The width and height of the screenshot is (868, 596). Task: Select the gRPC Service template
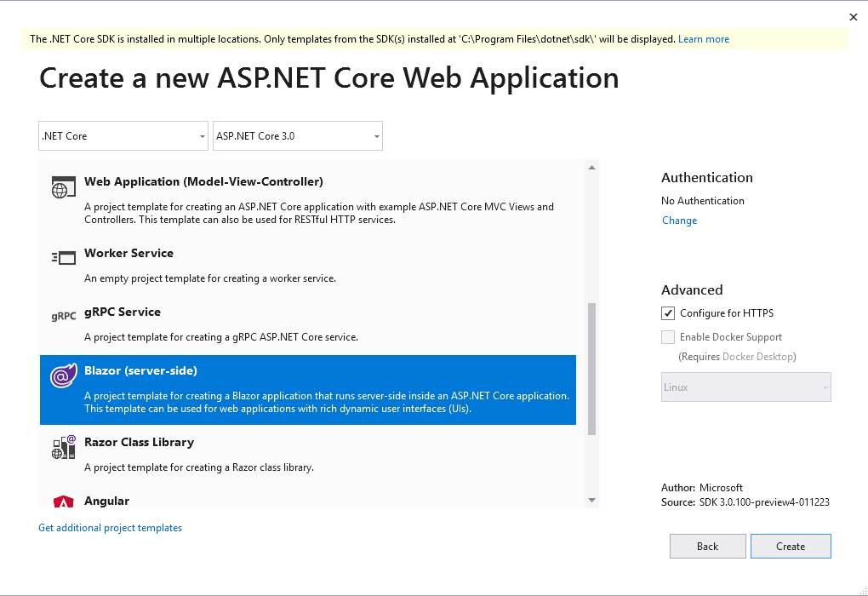pyautogui.click(x=308, y=324)
